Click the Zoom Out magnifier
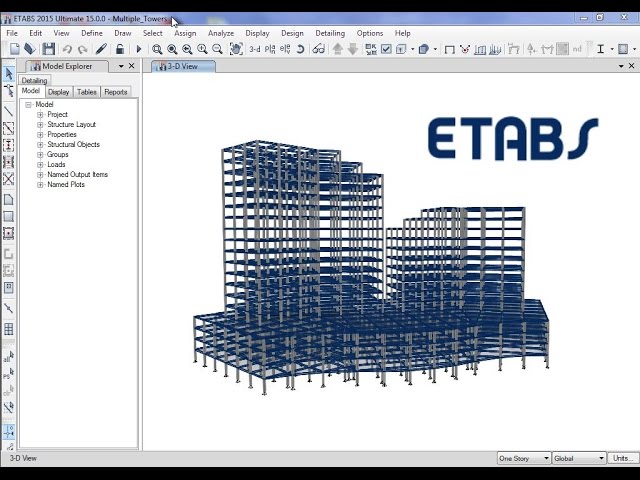Viewport: 640px width, 480px height. 218,49
